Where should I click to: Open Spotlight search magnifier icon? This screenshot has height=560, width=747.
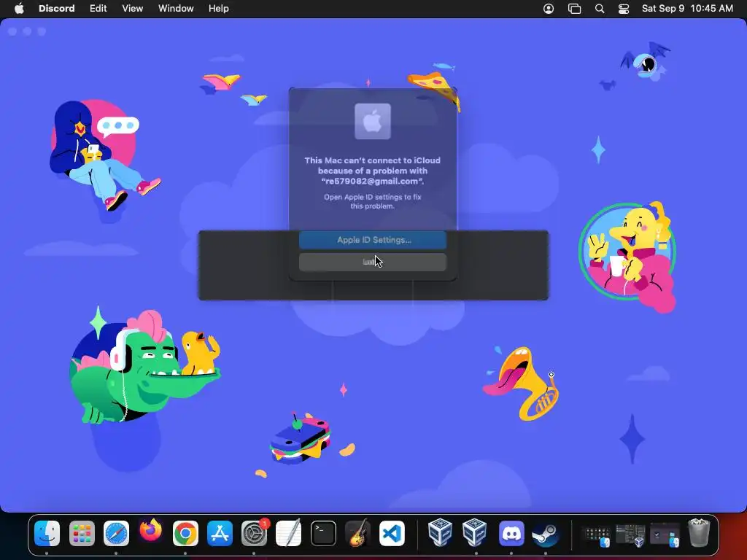click(x=600, y=9)
